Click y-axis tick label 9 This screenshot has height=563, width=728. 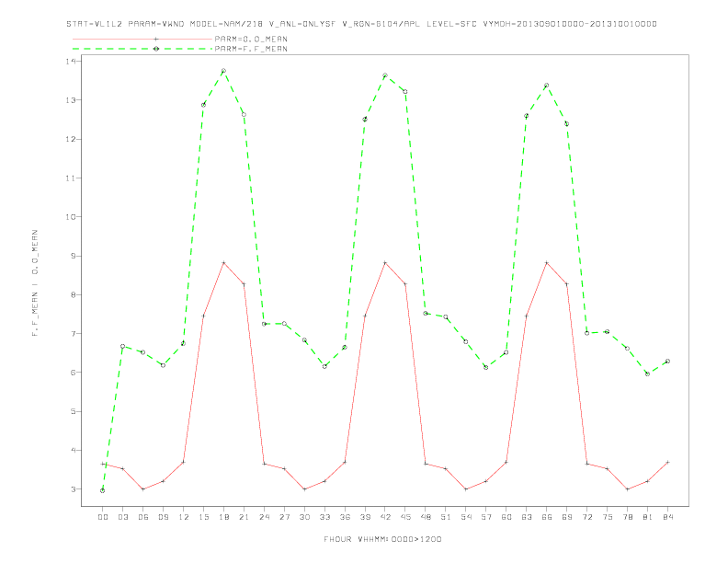click(x=74, y=256)
